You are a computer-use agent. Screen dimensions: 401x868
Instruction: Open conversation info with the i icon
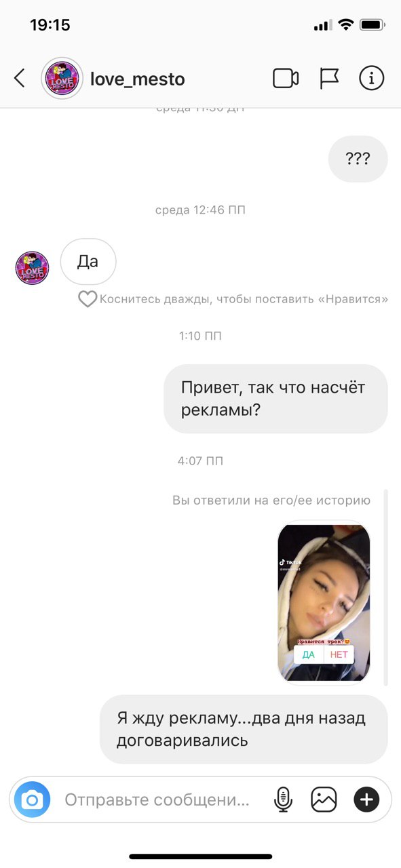pos(371,79)
